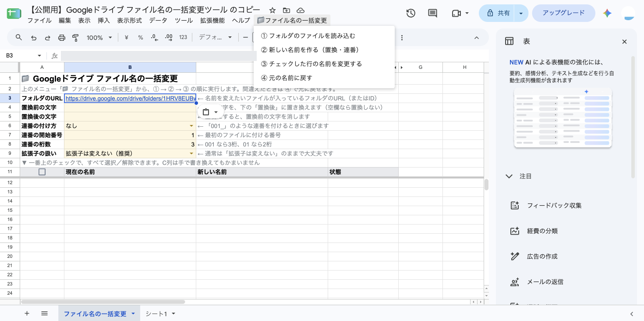
Task: Open the account profile avatar
Action: point(629,13)
